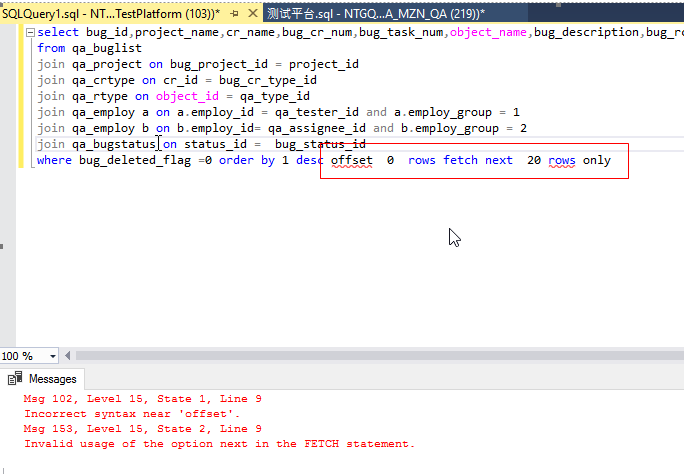Click the number '20' in fetch clause

click(534, 160)
